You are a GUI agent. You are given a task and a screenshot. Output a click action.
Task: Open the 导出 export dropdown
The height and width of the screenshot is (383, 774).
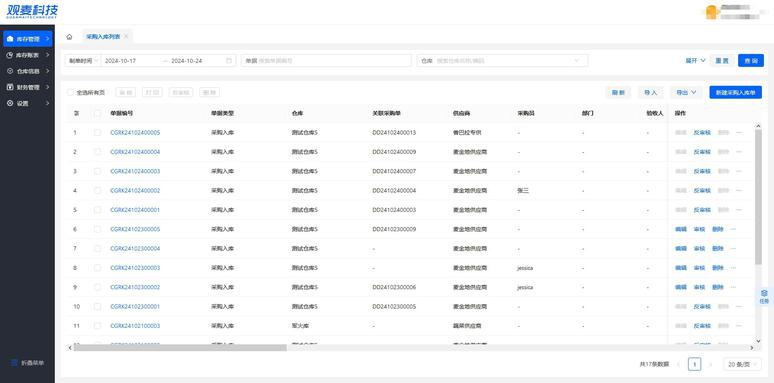pyautogui.click(x=686, y=92)
